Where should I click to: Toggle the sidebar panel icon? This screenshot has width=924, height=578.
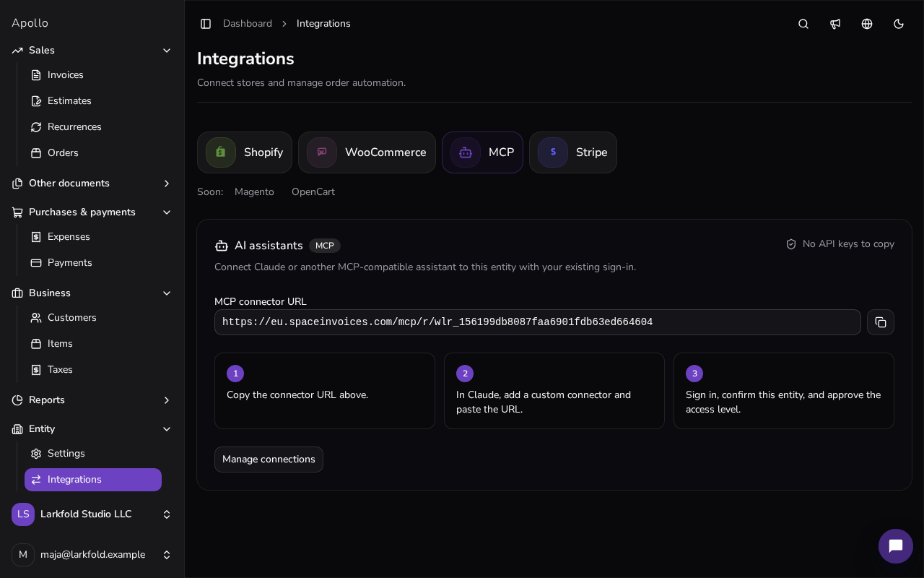pyautogui.click(x=206, y=24)
